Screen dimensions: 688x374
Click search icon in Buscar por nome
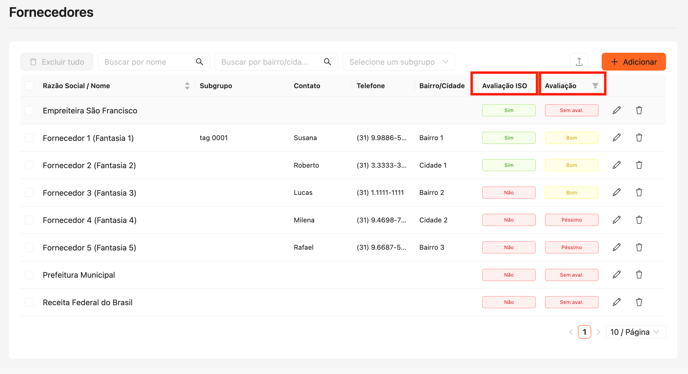coord(199,62)
